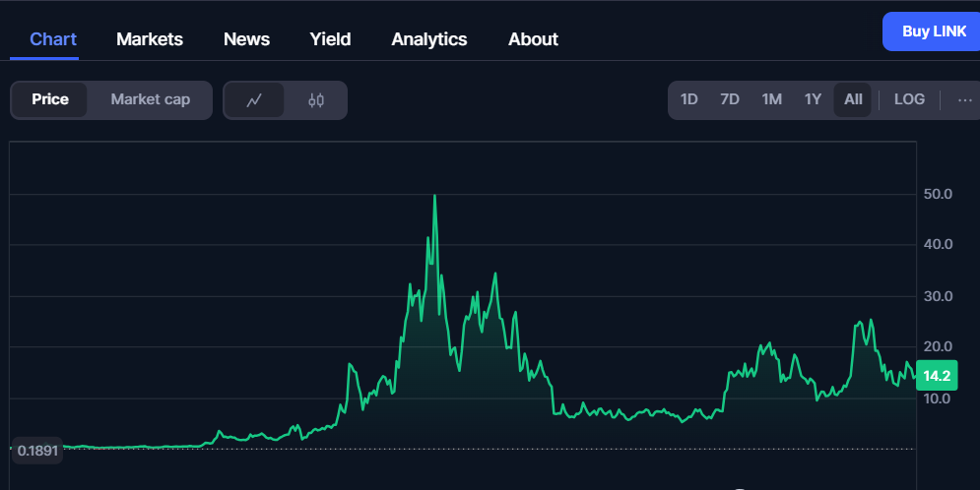The height and width of the screenshot is (490, 980).
Task: Click the all-time high peak on chart
Action: coord(435,196)
